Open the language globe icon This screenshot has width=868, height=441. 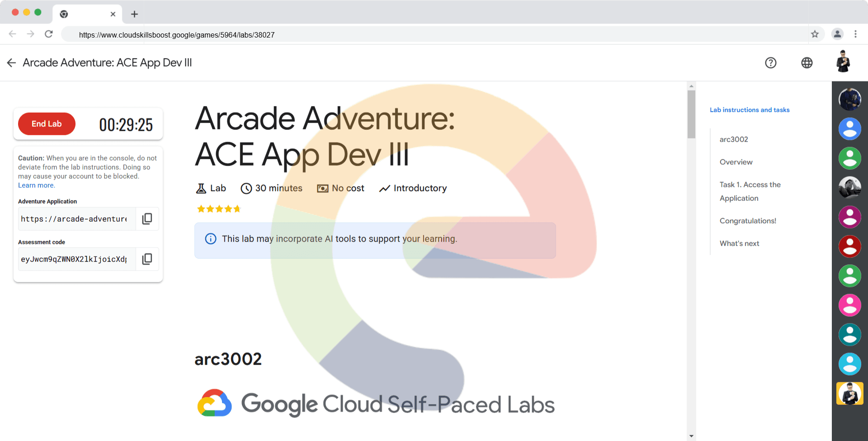pos(807,63)
